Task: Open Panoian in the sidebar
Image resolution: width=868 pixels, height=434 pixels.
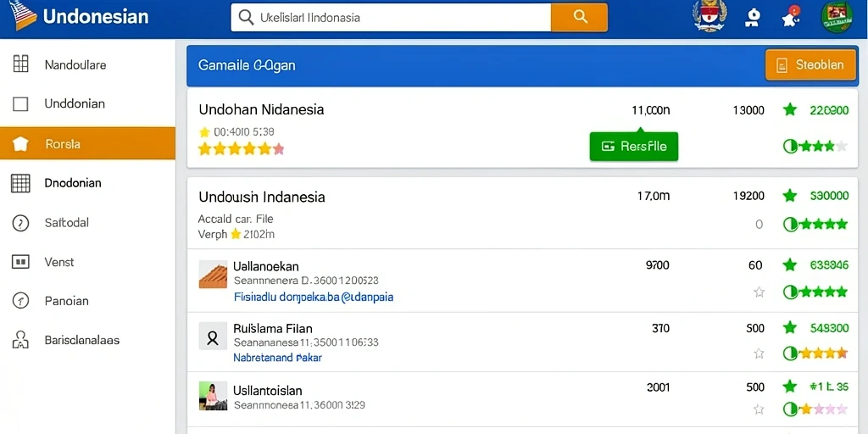Action: (66, 301)
